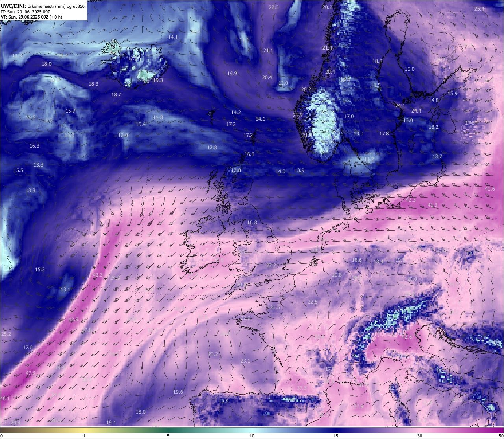Click the map value '22.5'

pos(313,302)
